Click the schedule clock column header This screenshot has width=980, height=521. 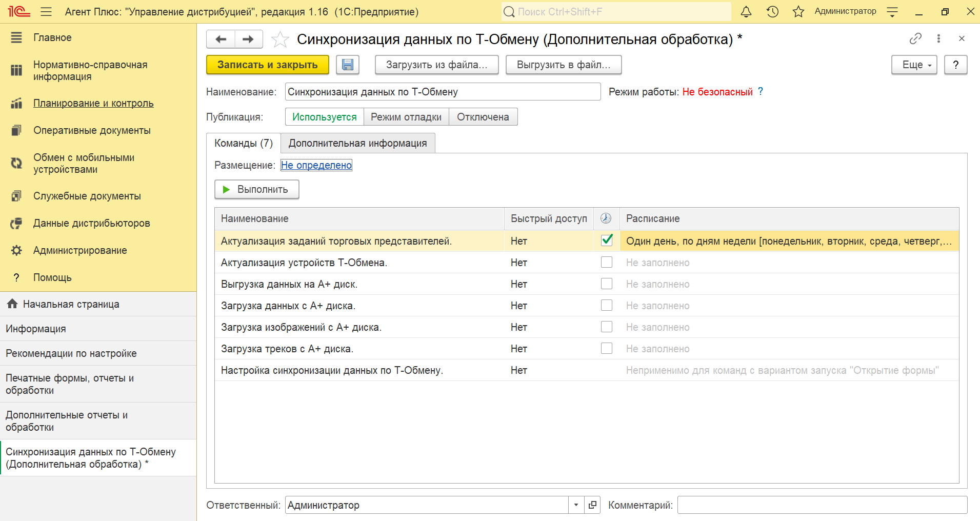(606, 218)
